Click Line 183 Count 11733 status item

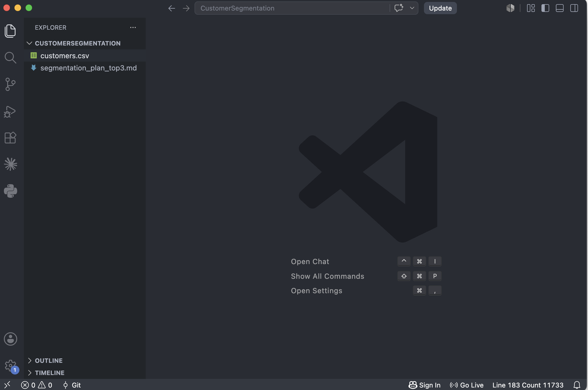click(528, 385)
